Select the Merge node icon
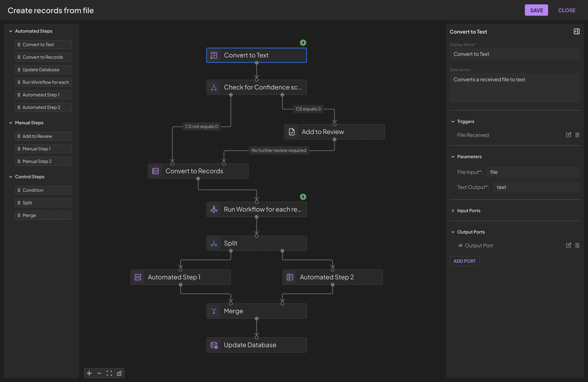 pos(214,311)
